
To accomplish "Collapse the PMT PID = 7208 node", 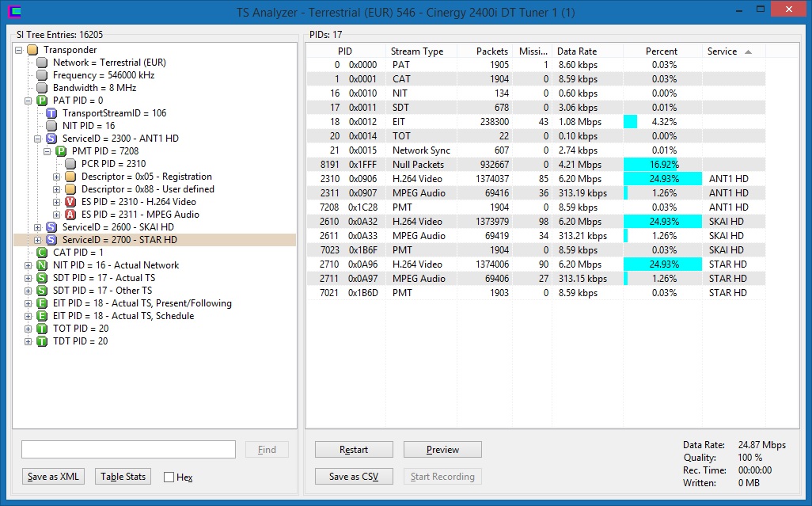I will [47, 152].
